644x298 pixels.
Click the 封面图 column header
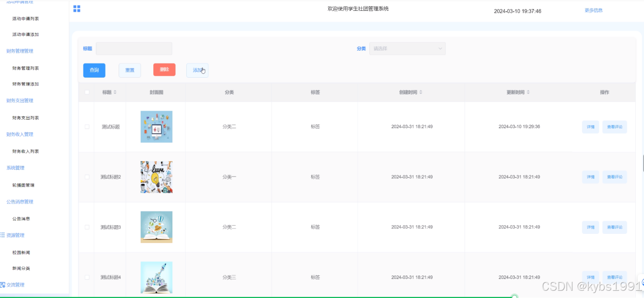(x=156, y=92)
